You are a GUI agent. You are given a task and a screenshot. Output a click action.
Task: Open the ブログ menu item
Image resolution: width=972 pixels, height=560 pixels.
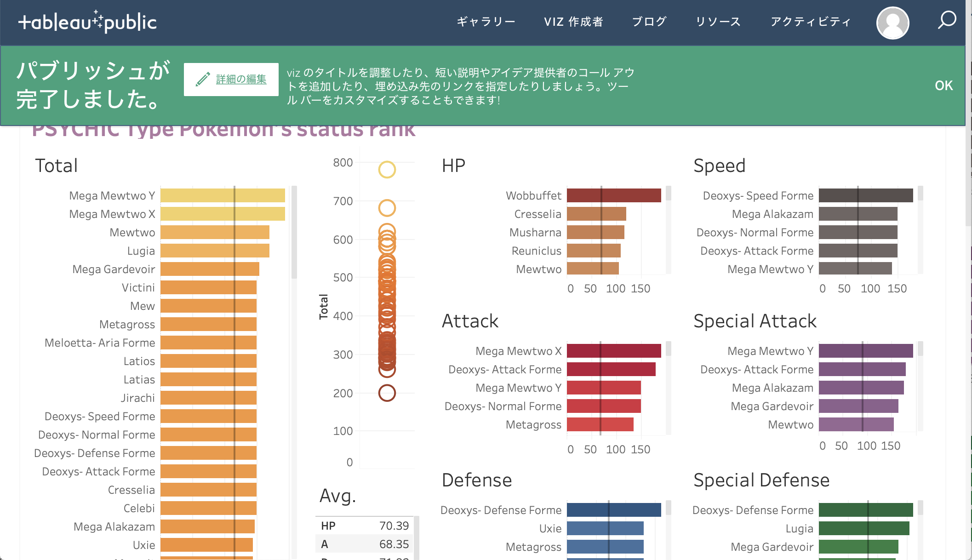coord(649,21)
